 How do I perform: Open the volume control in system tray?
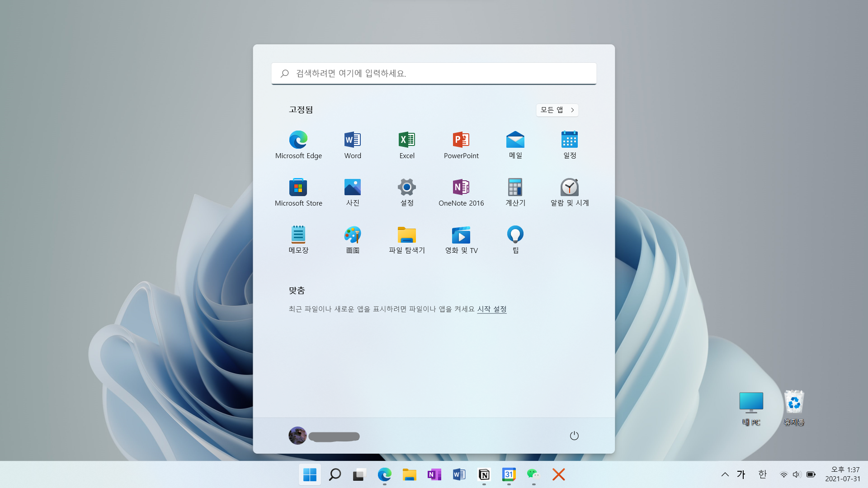tap(797, 474)
